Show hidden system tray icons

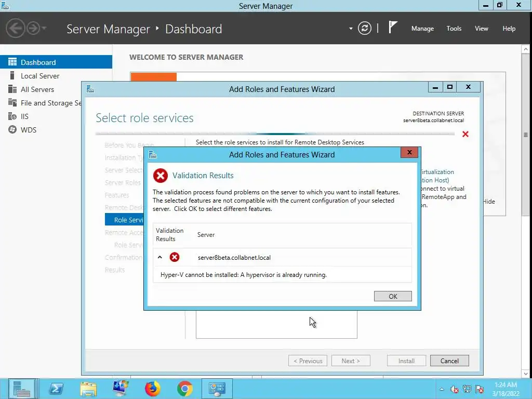point(442,389)
